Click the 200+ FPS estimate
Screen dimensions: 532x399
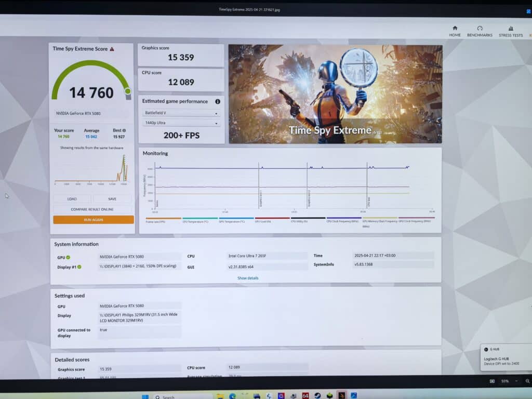181,136
